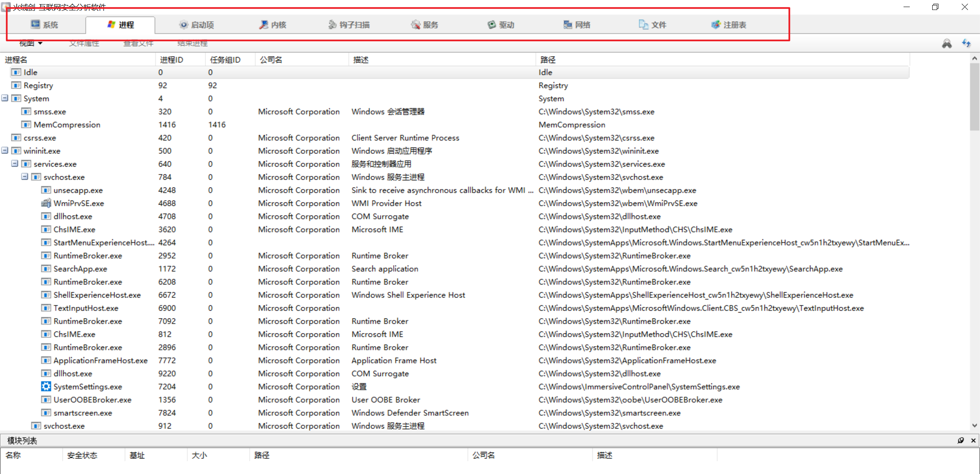Select the smartscreen.exe process row
This screenshot has width=980, height=474.
(x=83, y=413)
